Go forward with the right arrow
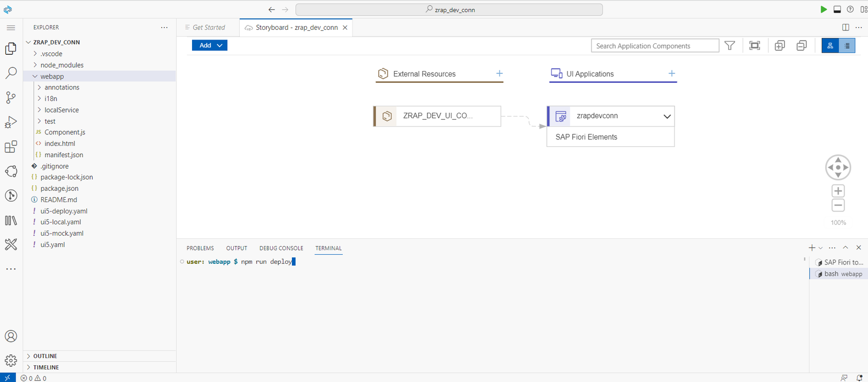Screen dimensions: 868x382 pyautogui.click(x=285, y=10)
